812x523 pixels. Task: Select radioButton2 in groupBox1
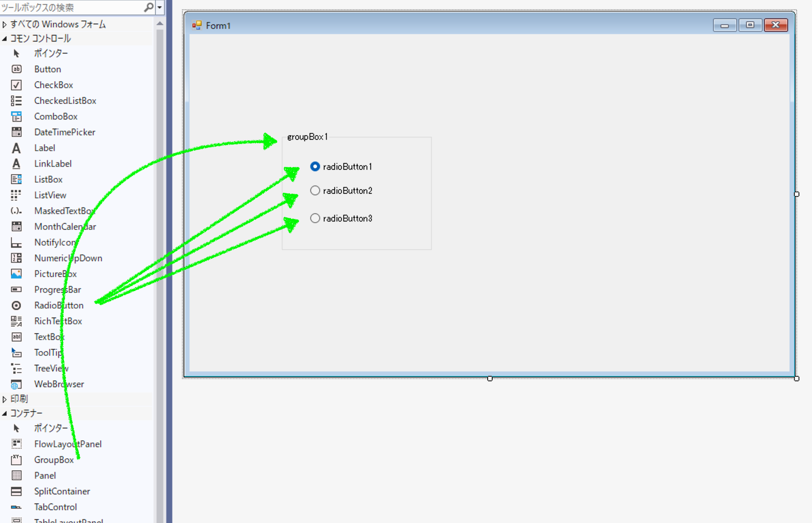341,191
